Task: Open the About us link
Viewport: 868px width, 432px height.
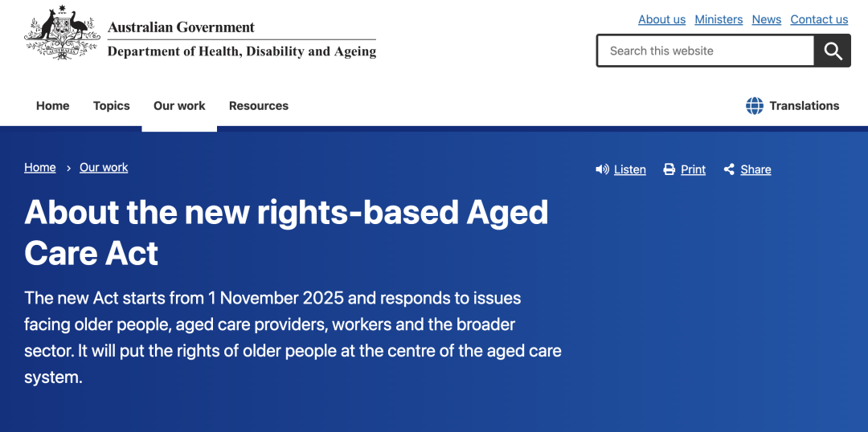Action: [x=661, y=19]
